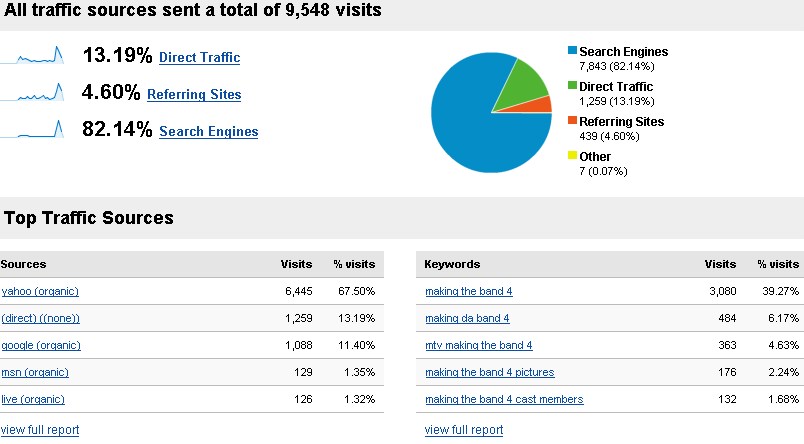Click the orange Referring Sites legend swatch
The height and width of the screenshot is (444, 804).
pos(572,121)
